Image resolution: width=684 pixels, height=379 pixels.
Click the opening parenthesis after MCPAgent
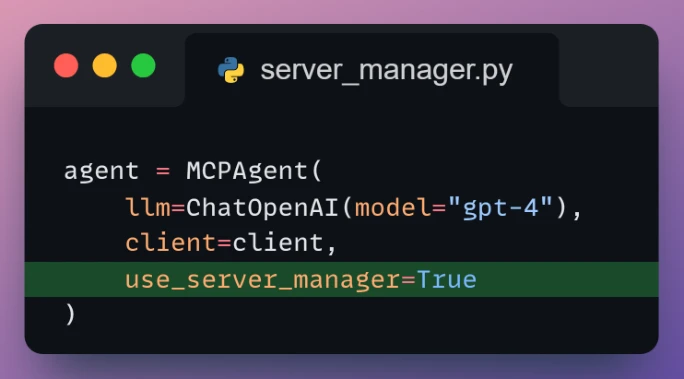(317, 171)
